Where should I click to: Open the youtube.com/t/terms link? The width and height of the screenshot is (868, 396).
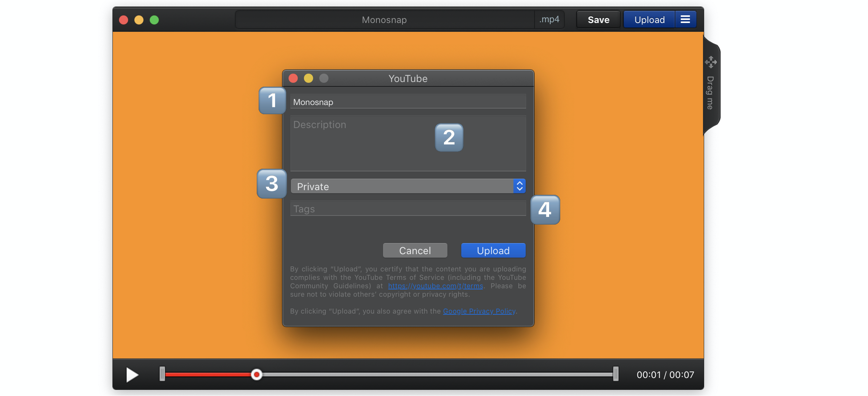(435, 286)
